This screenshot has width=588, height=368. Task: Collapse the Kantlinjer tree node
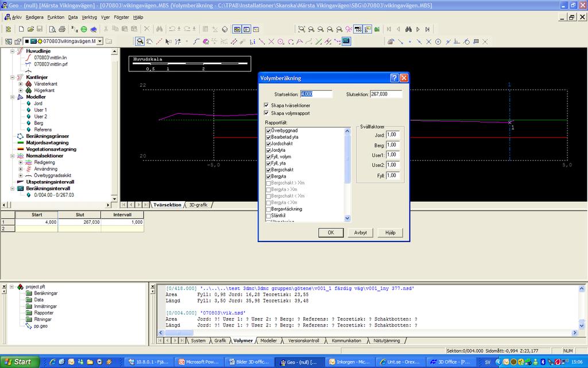(x=13, y=78)
